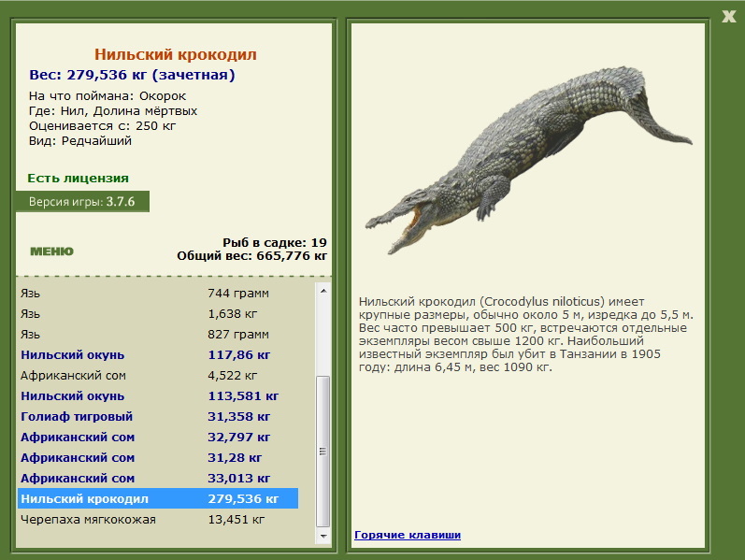This screenshot has height=560, width=745.
Task: Select Африканский сом weighing 33,013 кг
Action: tap(158, 479)
